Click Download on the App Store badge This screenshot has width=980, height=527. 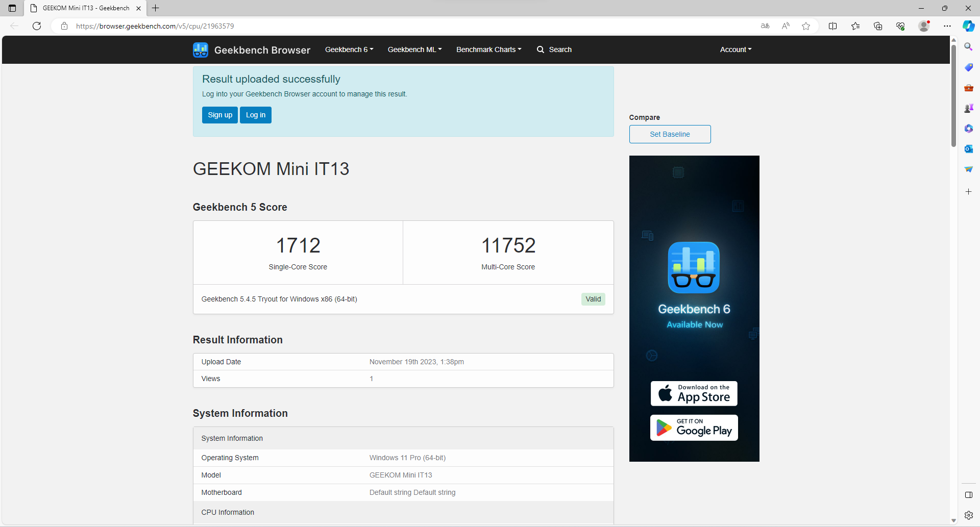click(x=694, y=393)
